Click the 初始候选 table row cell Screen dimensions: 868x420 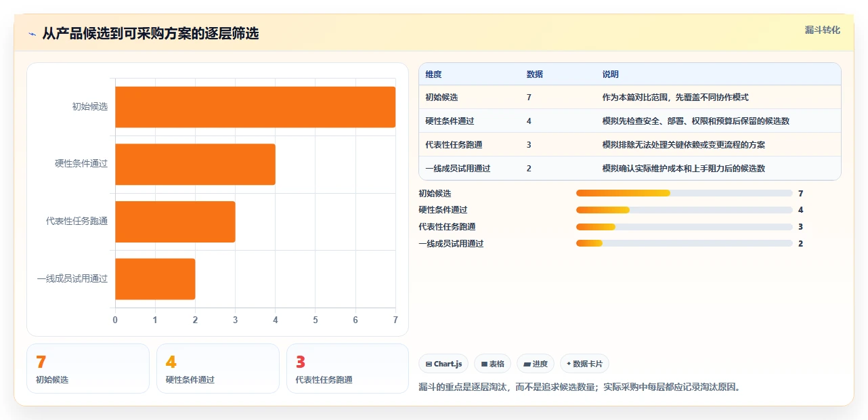(x=441, y=98)
